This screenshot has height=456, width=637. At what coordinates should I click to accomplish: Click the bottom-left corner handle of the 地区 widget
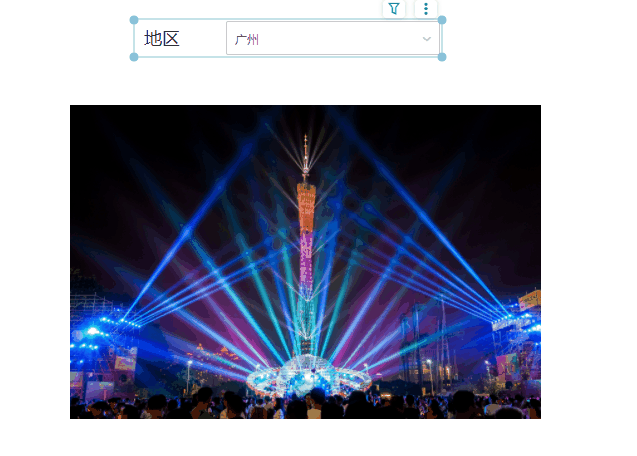tap(134, 57)
